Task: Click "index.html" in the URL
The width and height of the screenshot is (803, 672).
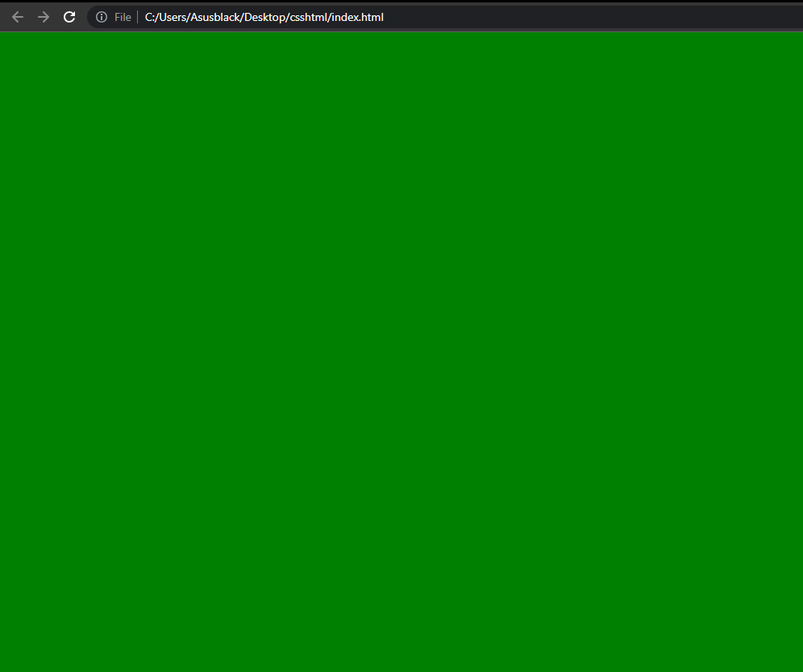Action: pos(356,17)
